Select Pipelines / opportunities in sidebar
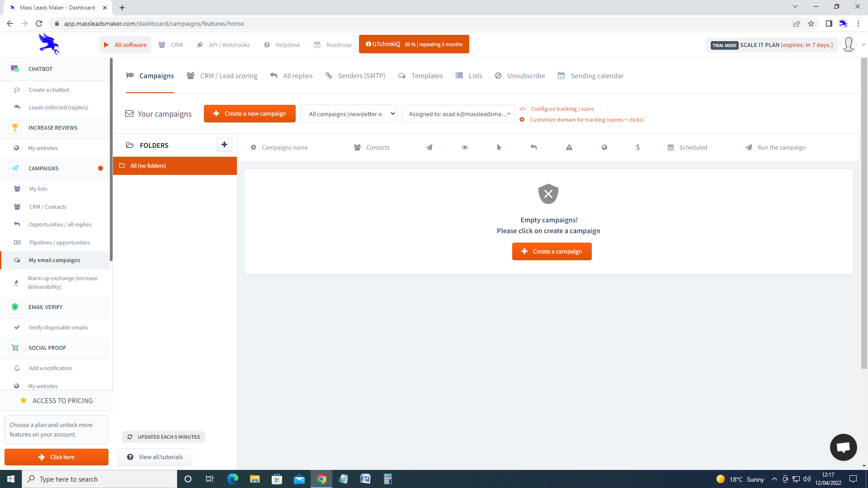 click(x=59, y=242)
